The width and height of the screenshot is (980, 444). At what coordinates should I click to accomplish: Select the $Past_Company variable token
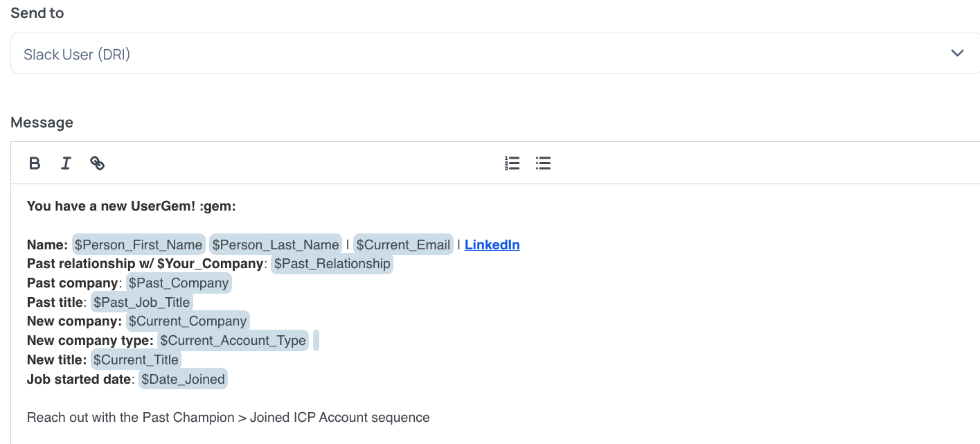179,283
